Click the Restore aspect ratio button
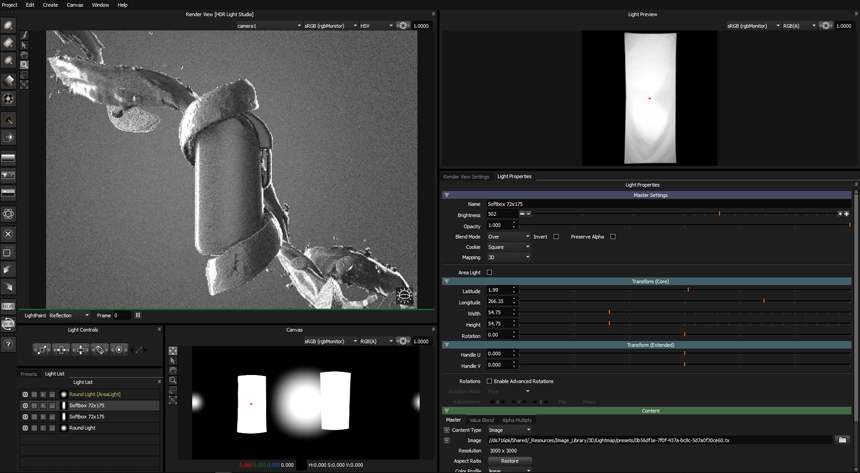Screen dimensions: 860x473 coord(509,461)
